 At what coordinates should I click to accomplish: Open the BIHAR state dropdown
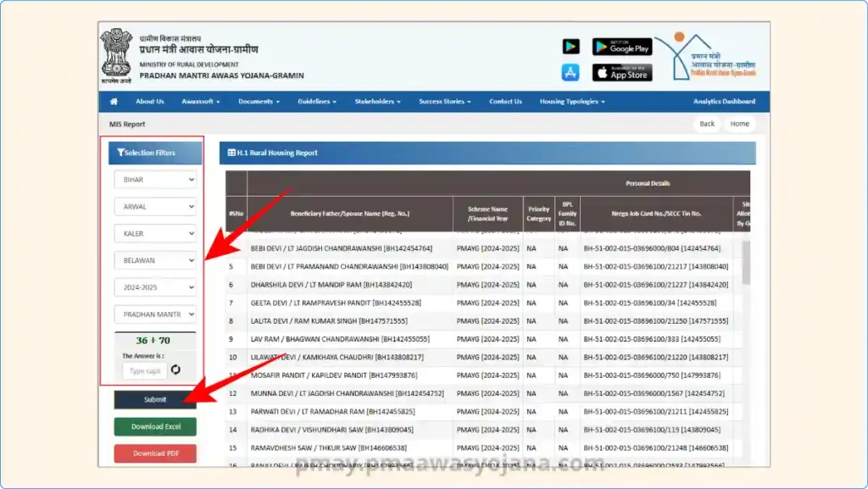coord(155,180)
